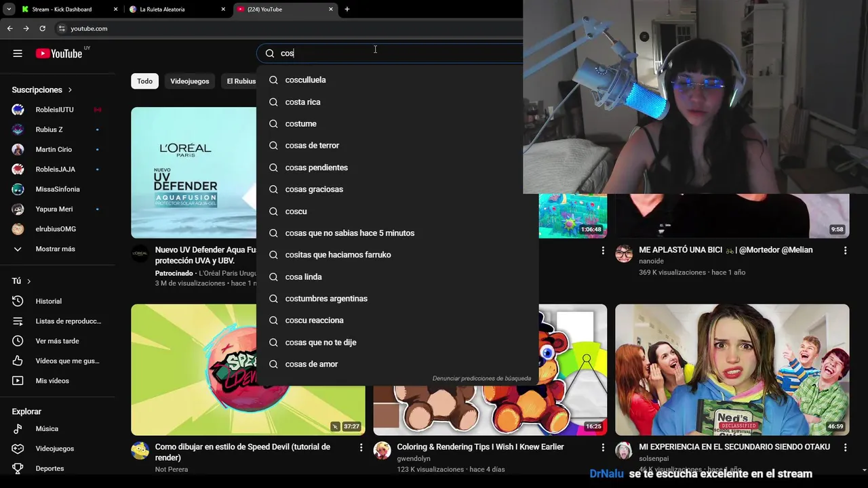This screenshot has height=488, width=868.
Task: Choose suggestion 'cosculluela'
Action: [x=397, y=80]
